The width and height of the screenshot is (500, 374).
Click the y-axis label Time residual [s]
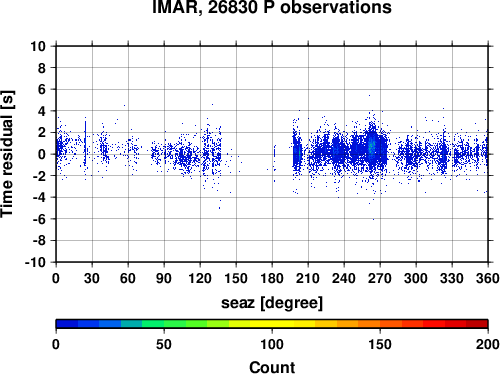pyautogui.click(x=7, y=154)
